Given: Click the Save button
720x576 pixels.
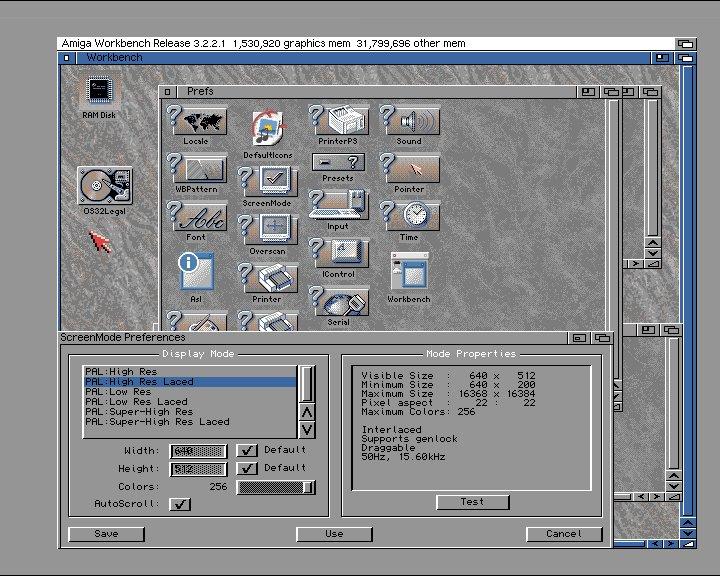Looking at the screenshot, I should (106, 534).
